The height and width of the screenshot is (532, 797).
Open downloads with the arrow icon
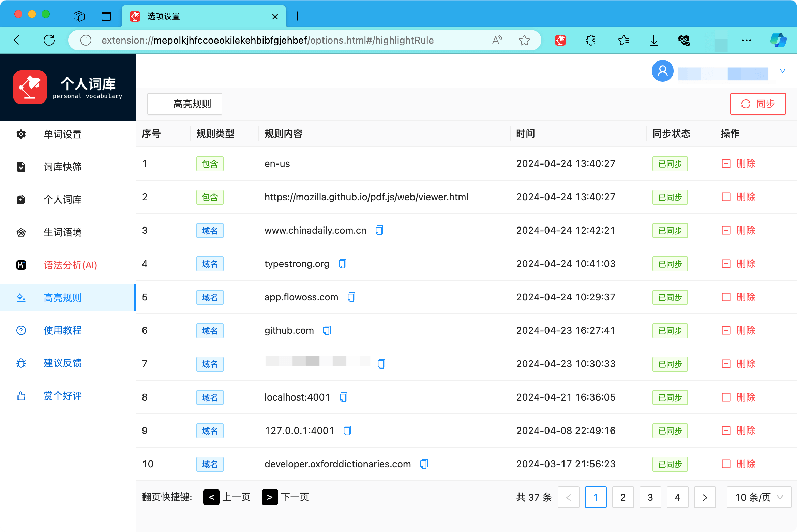coord(653,40)
